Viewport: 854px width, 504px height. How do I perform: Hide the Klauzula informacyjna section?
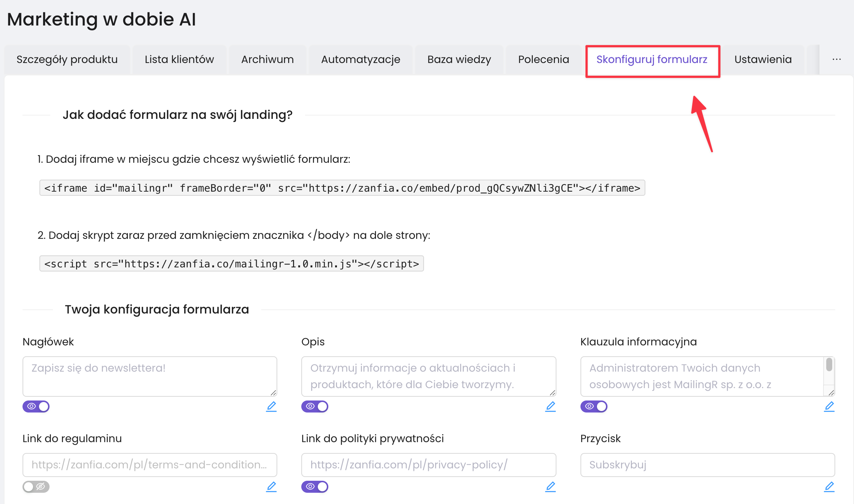(x=594, y=406)
